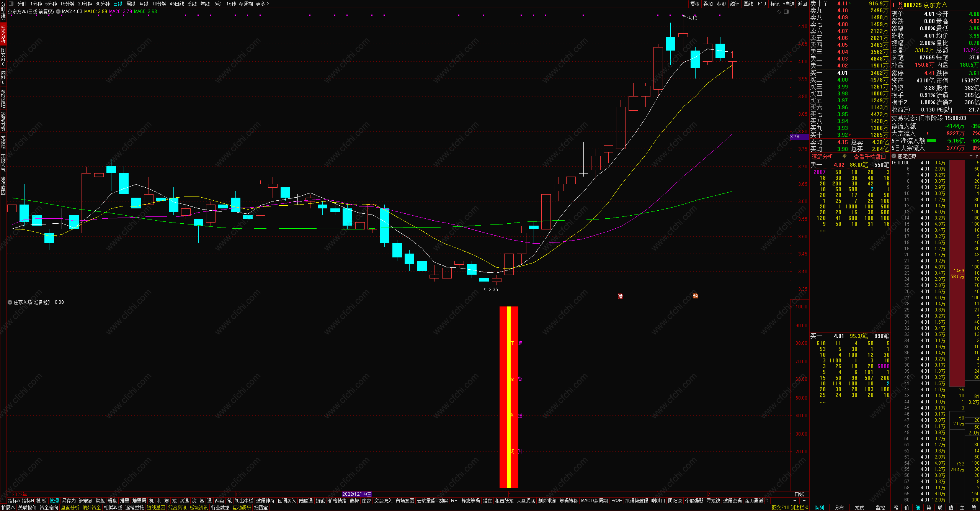Click zoom-out minus icon below 日线
This screenshot has width=980, height=511.
click(804, 501)
